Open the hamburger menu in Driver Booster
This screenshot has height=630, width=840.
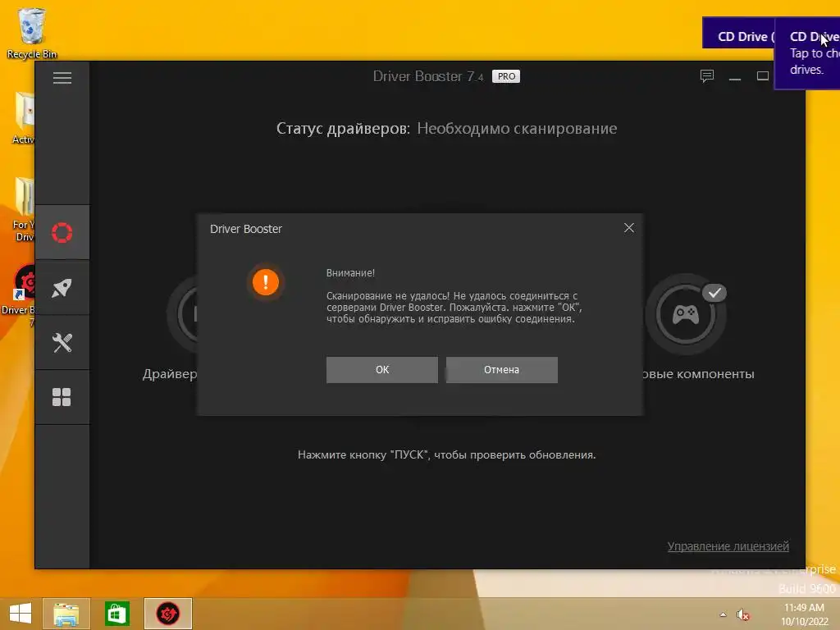click(x=62, y=78)
